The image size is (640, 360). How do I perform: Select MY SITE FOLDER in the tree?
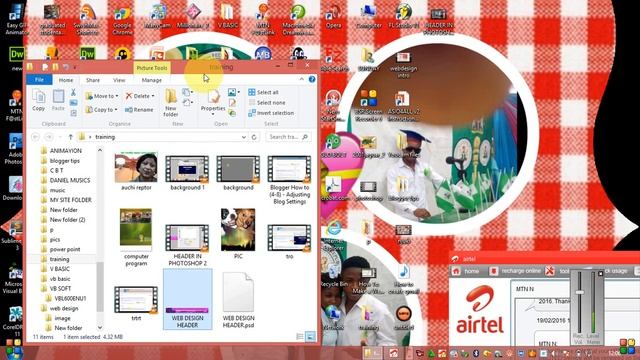[x=70, y=200]
